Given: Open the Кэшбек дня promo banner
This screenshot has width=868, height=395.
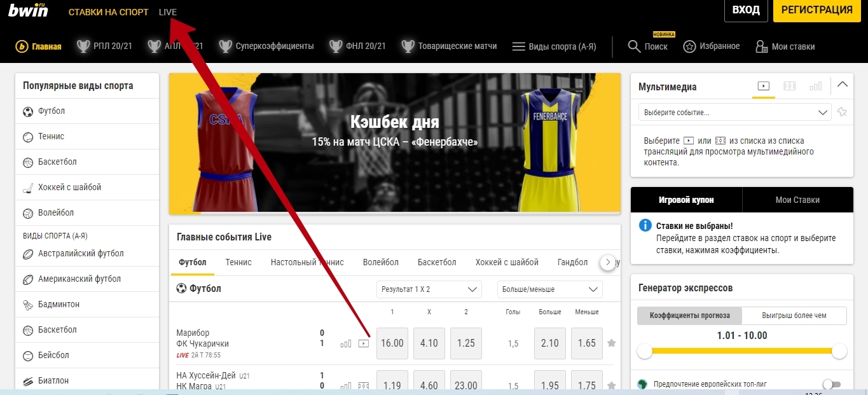Looking at the screenshot, I should tap(395, 142).
